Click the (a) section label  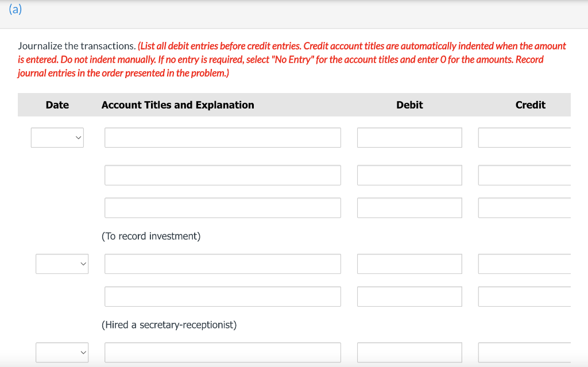click(16, 10)
